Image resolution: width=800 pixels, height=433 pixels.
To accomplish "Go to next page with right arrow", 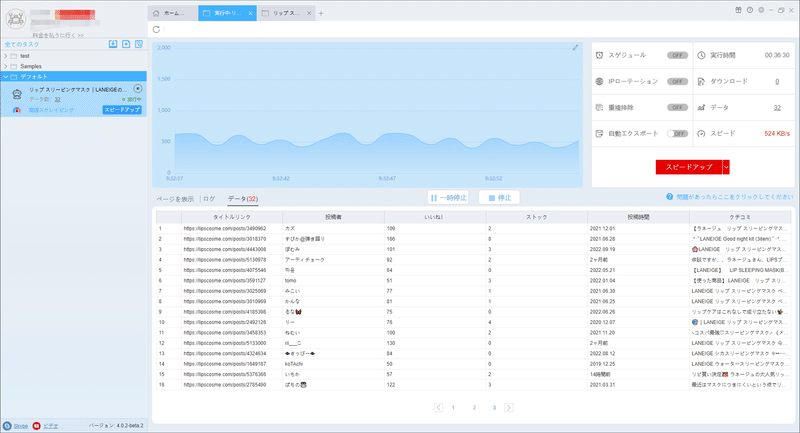I will tap(509, 407).
